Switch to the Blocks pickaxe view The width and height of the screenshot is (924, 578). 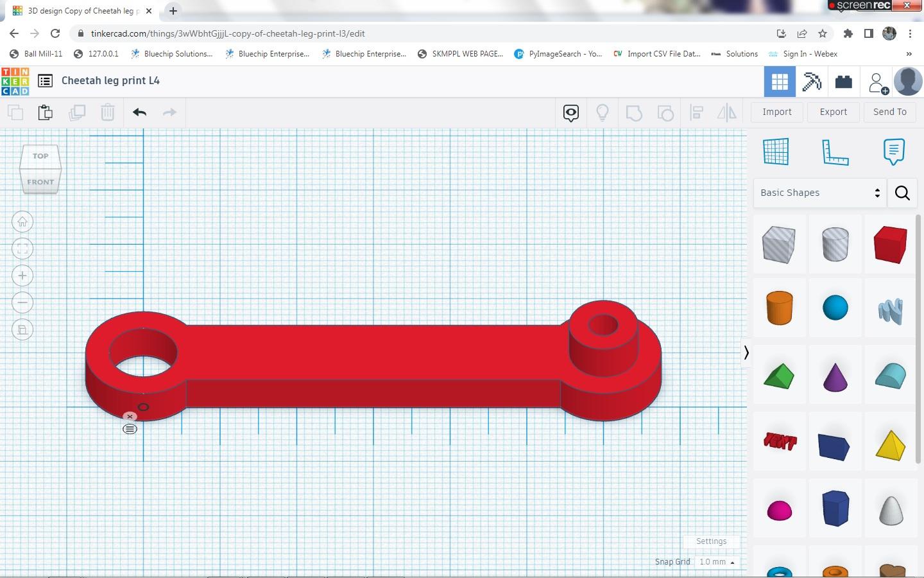(x=812, y=82)
